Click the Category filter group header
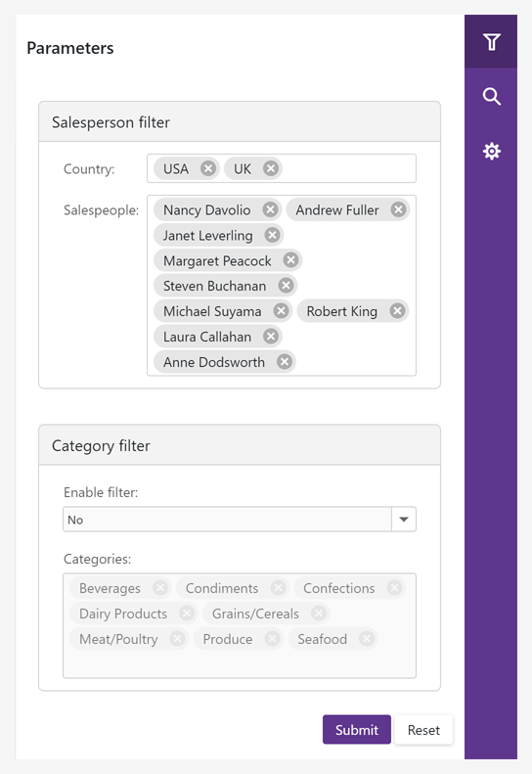 [240, 445]
